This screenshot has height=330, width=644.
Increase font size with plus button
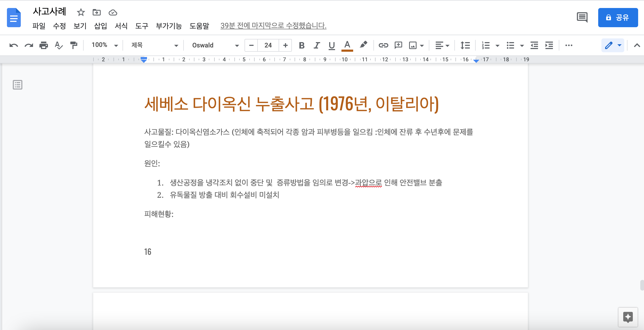tap(285, 45)
